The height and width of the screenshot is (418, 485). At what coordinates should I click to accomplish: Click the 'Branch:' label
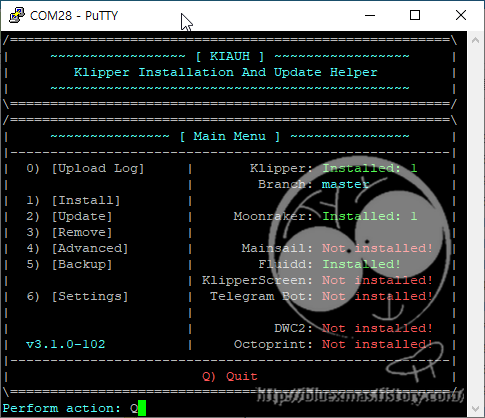[x=285, y=184]
